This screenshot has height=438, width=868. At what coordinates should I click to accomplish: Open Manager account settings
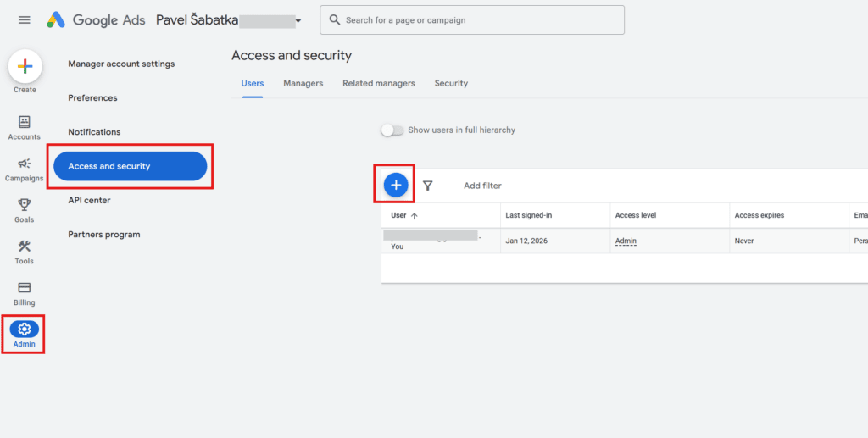[x=121, y=64]
